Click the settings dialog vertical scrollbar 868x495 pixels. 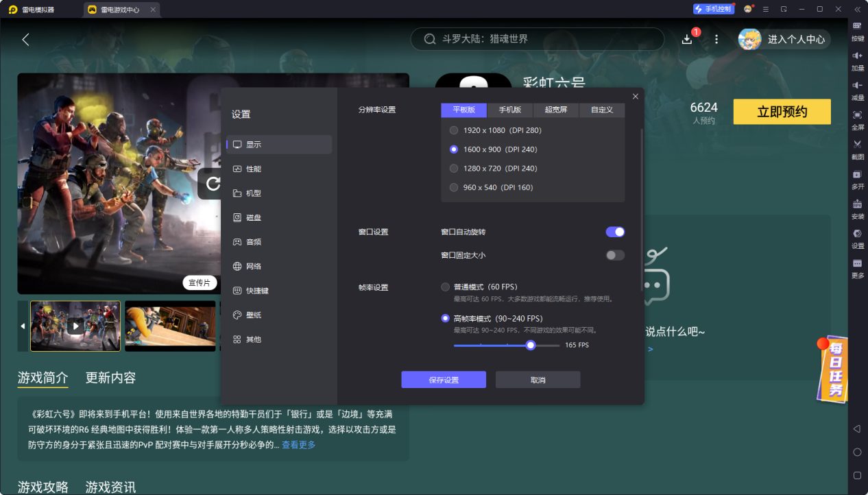click(x=642, y=209)
